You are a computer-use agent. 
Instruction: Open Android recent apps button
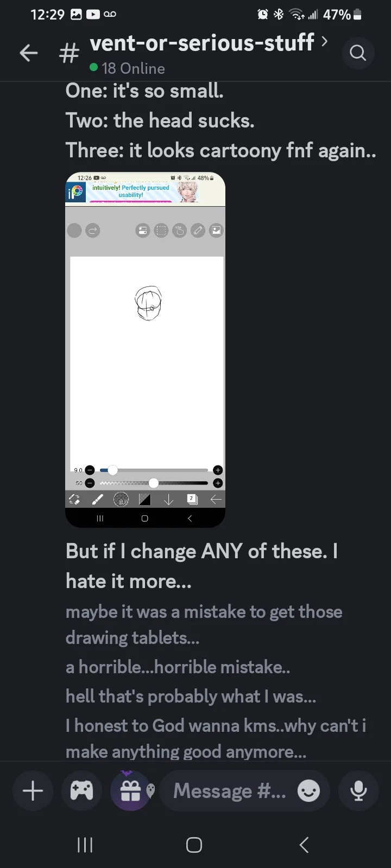85,845
